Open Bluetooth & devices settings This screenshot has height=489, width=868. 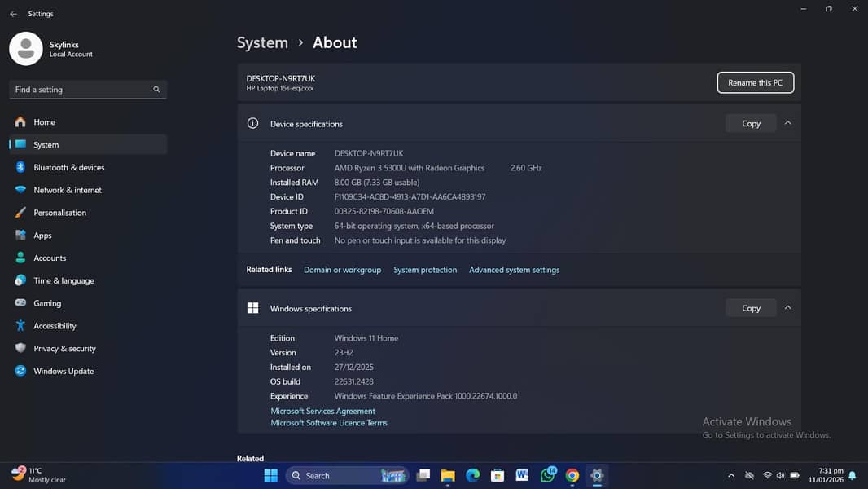(x=68, y=167)
